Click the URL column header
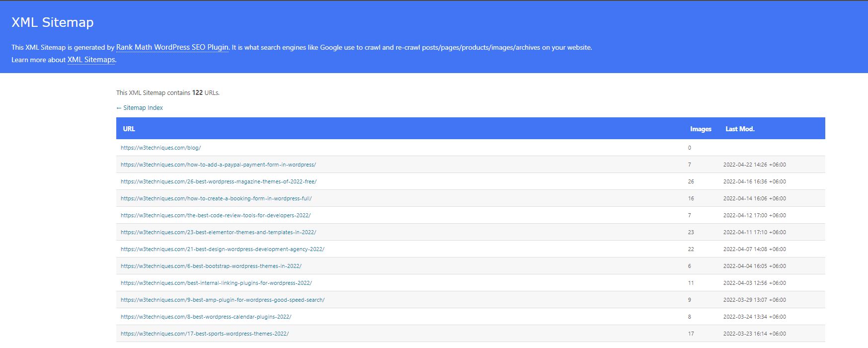The image size is (868, 348). 129,129
